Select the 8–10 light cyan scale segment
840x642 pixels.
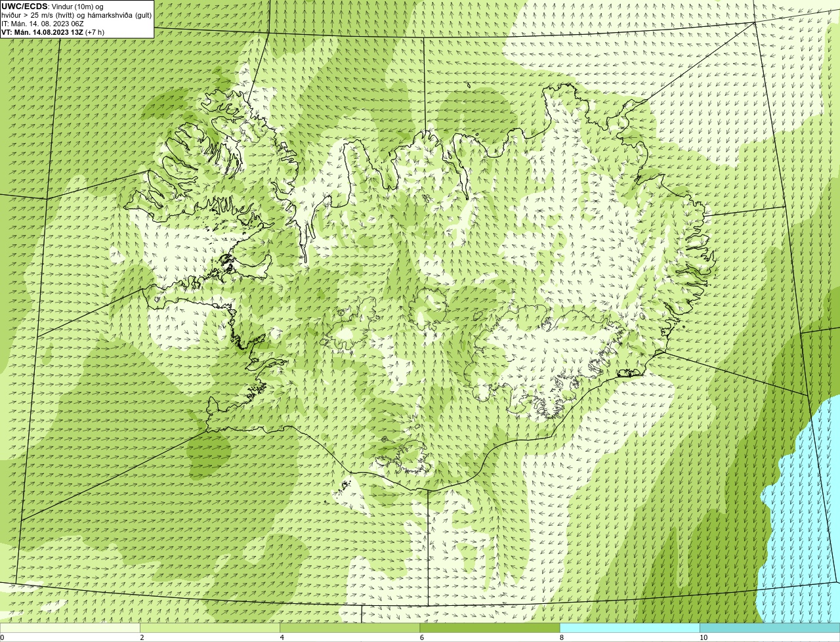click(x=630, y=628)
